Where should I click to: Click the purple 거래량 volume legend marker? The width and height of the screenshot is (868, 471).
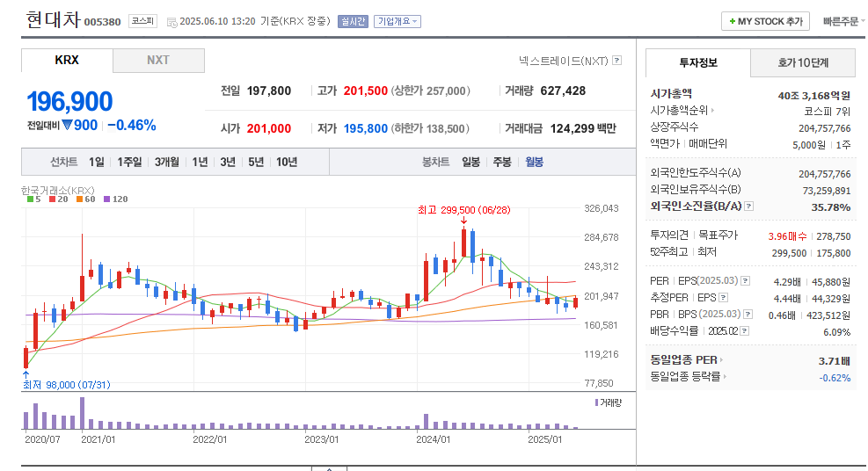(597, 402)
